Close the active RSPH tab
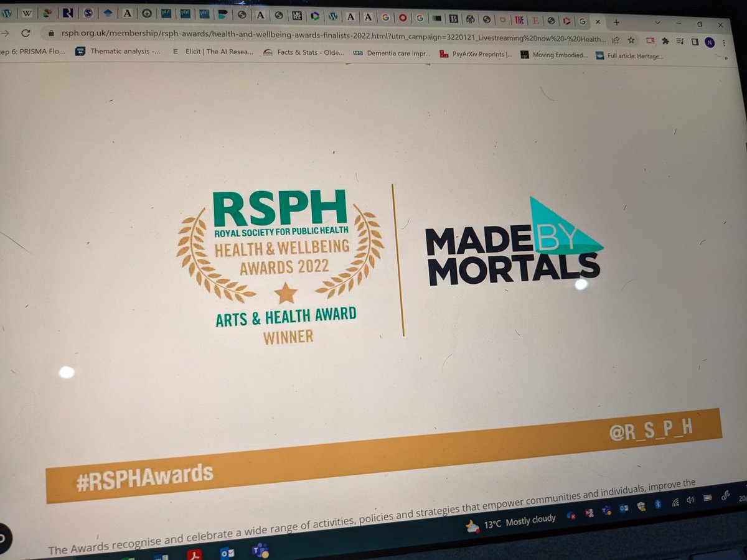Screen dimensions: 747x560 (598, 21)
